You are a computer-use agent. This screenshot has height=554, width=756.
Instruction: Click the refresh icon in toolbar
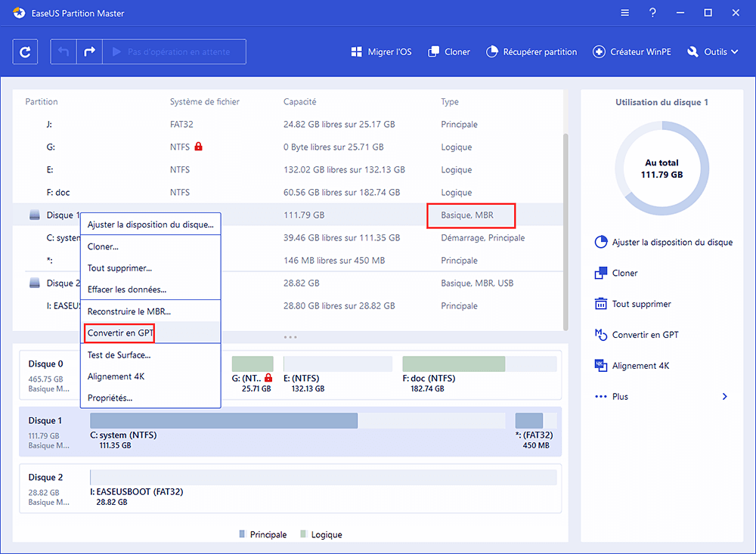point(26,52)
